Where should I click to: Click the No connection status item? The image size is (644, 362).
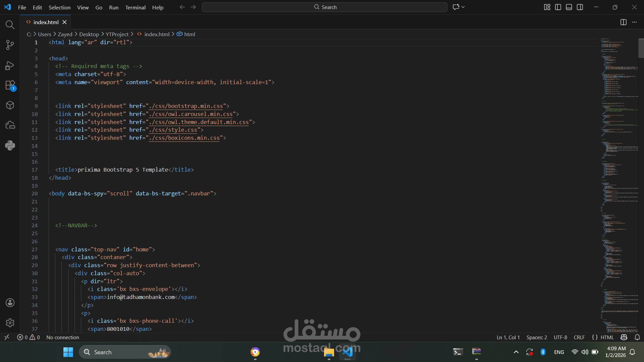click(63, 338)
